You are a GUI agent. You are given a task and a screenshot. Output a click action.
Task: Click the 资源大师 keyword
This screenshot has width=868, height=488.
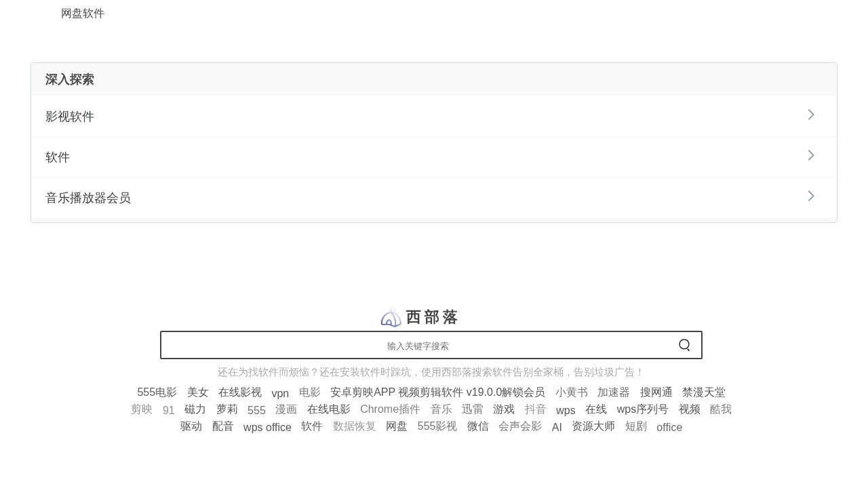pyautogui.click(x=593, y=426)
